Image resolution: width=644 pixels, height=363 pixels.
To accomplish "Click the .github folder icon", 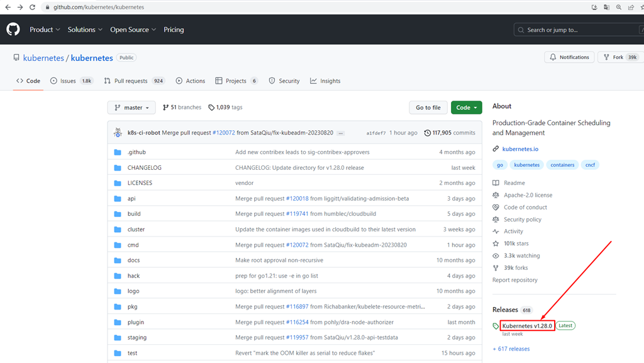I will click(118, 152).
